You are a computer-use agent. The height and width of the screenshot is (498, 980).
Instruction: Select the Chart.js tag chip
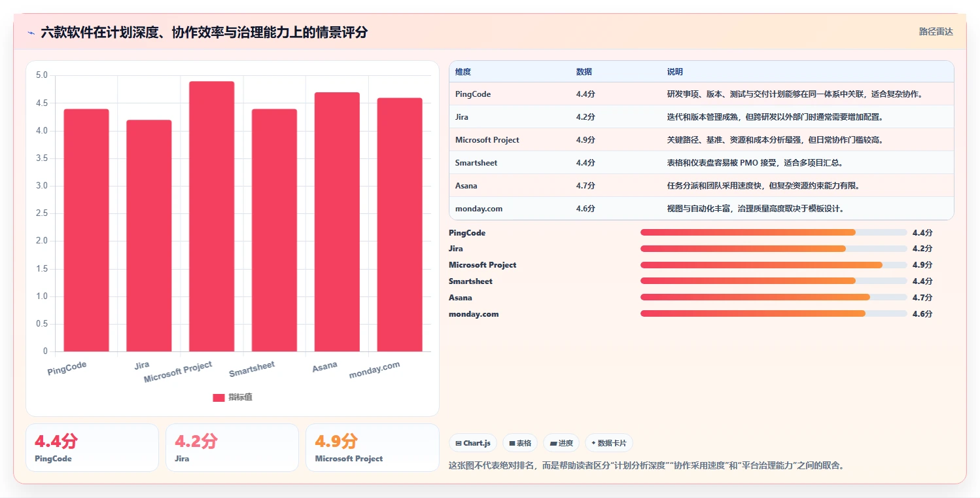click(x=473, y=443)
